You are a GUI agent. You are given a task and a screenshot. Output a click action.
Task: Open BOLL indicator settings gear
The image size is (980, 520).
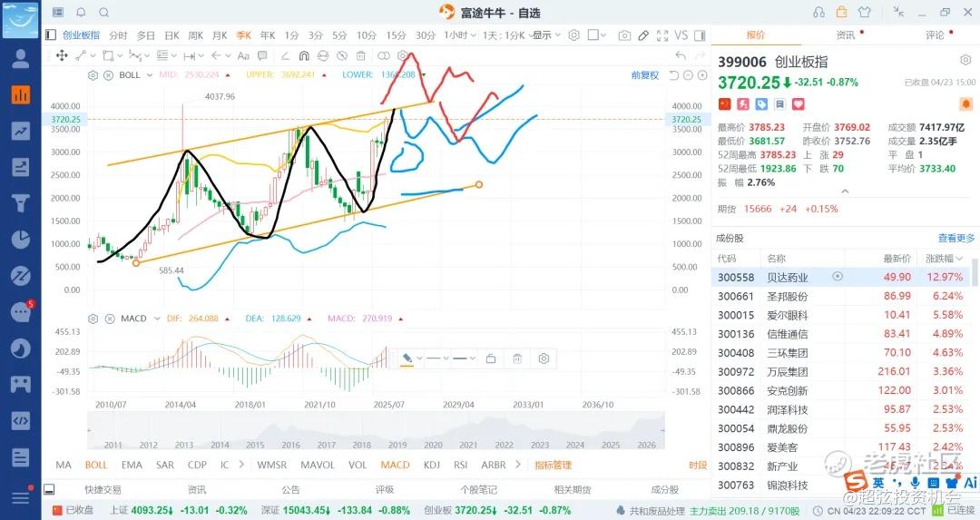93,75
